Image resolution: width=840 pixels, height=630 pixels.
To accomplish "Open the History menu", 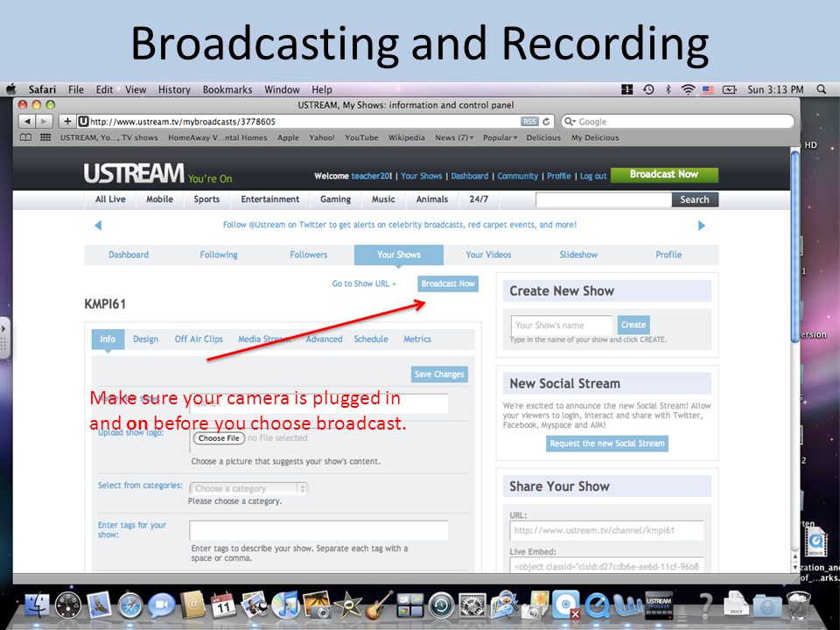I will [x=174, y=89].
